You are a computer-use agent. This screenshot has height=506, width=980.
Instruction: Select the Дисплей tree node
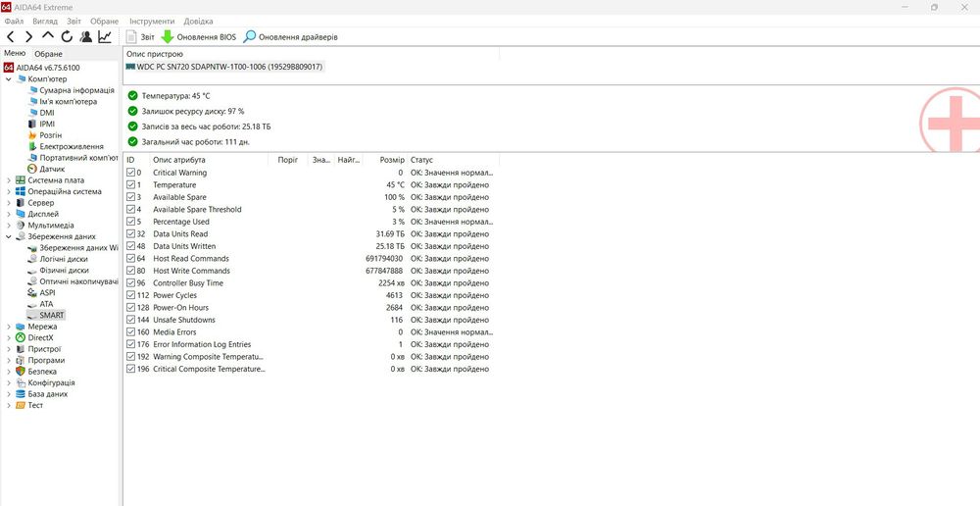click(x=37, y=214)
